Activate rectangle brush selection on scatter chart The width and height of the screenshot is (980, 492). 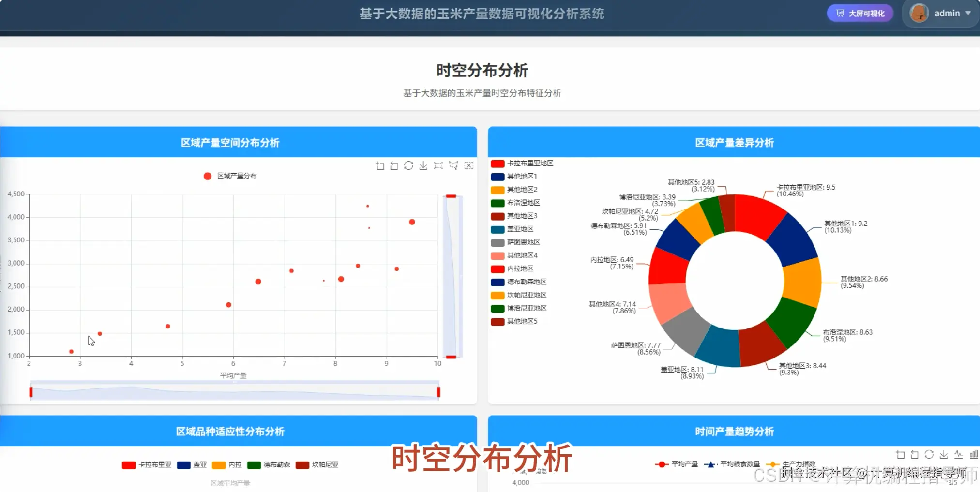(438, 166)
